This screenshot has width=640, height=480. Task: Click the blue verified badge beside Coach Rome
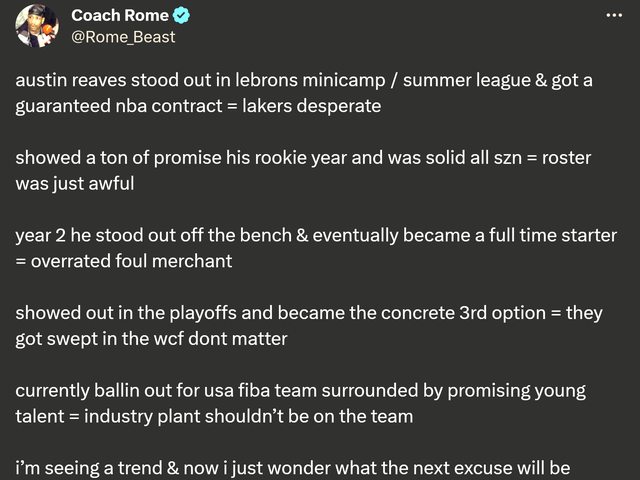(183, 16)
